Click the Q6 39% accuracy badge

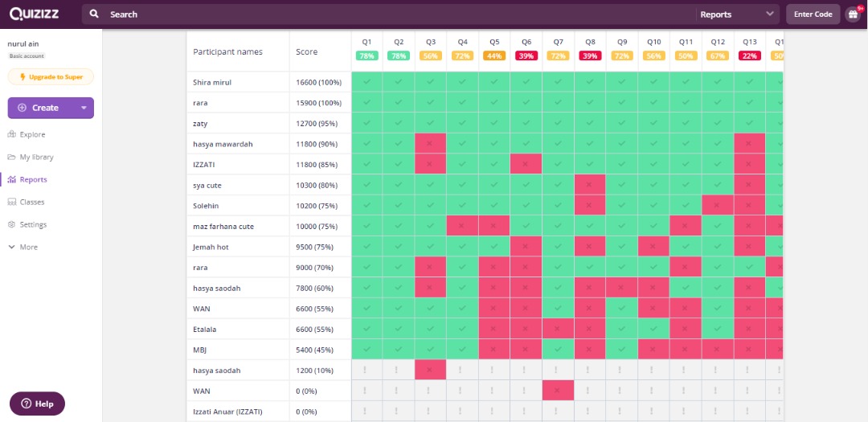pos(526,55)
